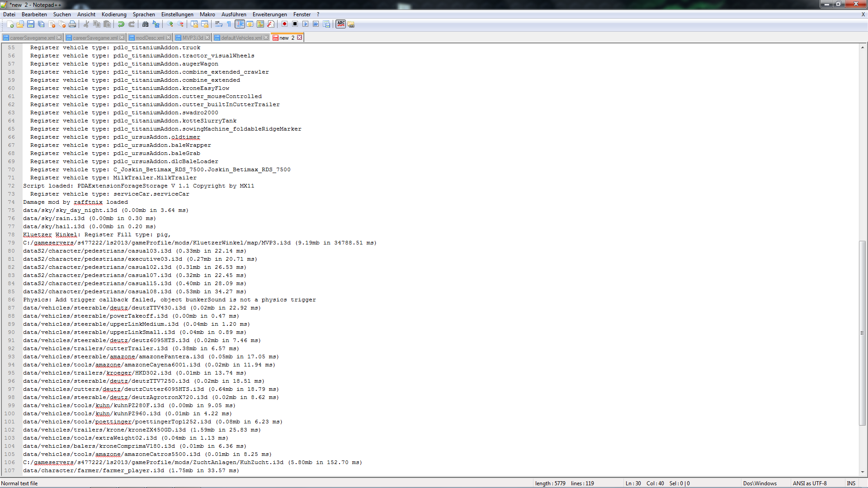Screen dimensions: 868x488
Task: Open the Fenster menu
Action: (302, 14)
